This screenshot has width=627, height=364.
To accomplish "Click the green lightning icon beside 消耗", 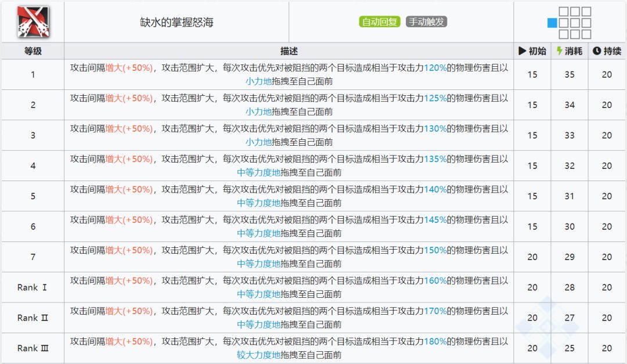I will pos(559,51).
